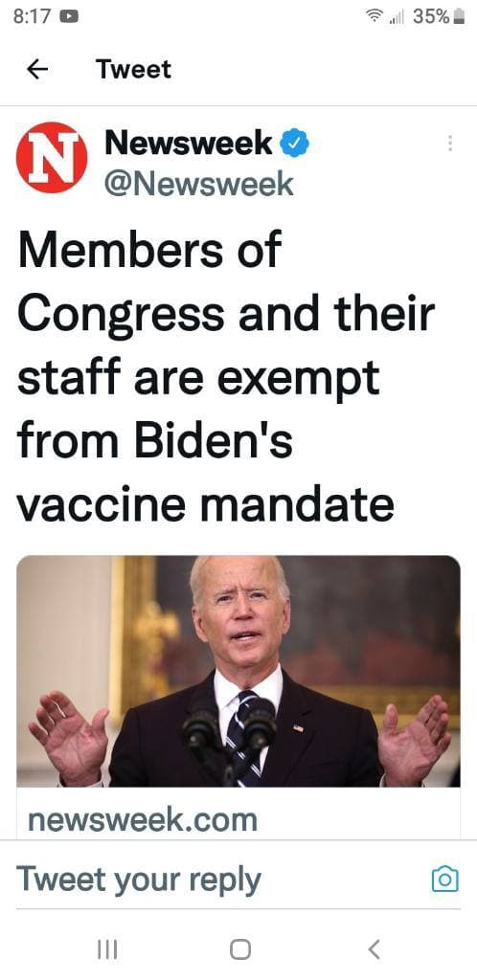Tap the blue verified badge
This screenshot has height=980, width=477.
(x=294, y=144)
